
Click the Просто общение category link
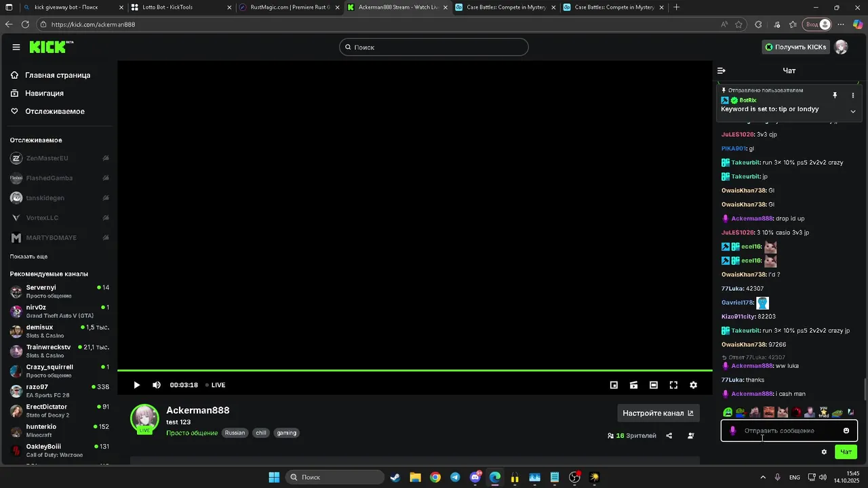(x=192, y=433)
